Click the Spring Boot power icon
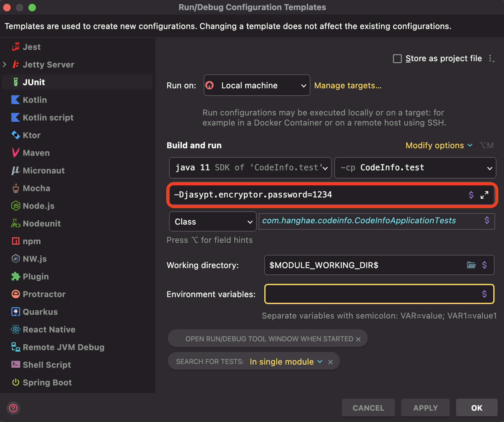Screen dimensions: 504x422 click(x=16, y=383)
